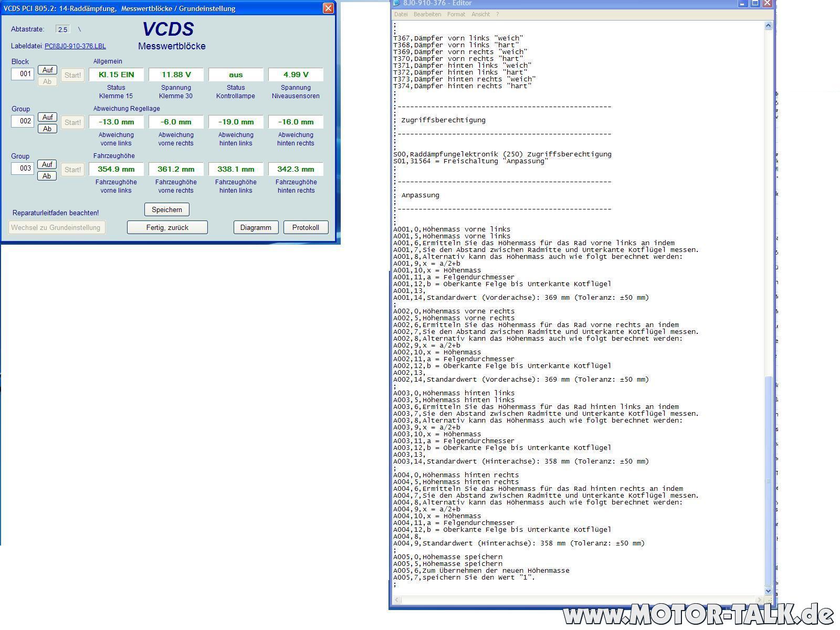Click line 'T367,Dämpfer vorn links "weich"'
Image resolution: width=840 pixels, height=630 pixels.
[458, 38]
